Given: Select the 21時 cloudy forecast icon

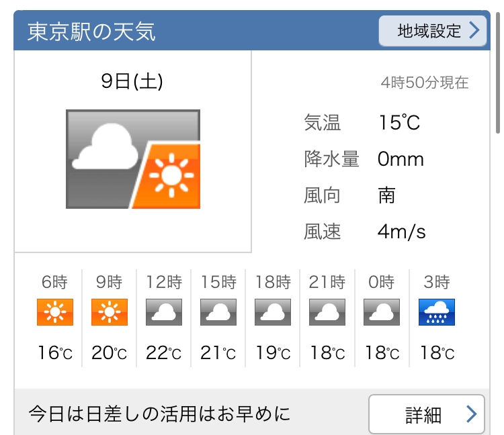Looking at the screenshot, I should tap(327, 312).
